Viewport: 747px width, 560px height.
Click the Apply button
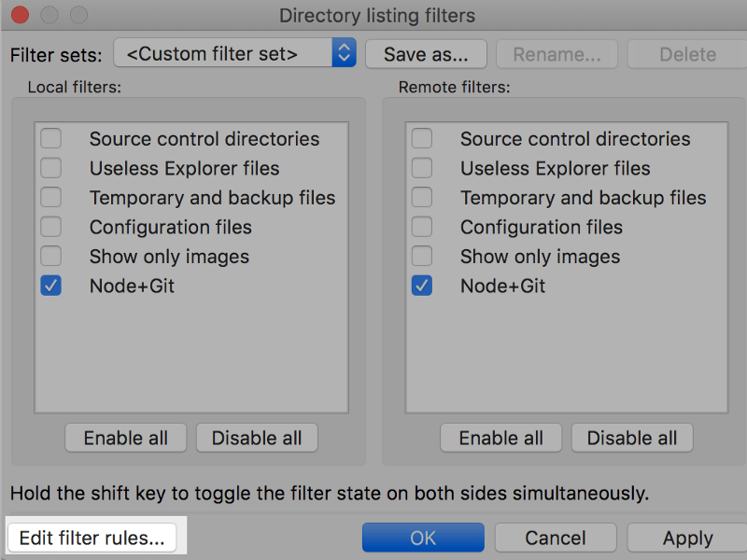[x=687, y=538]
